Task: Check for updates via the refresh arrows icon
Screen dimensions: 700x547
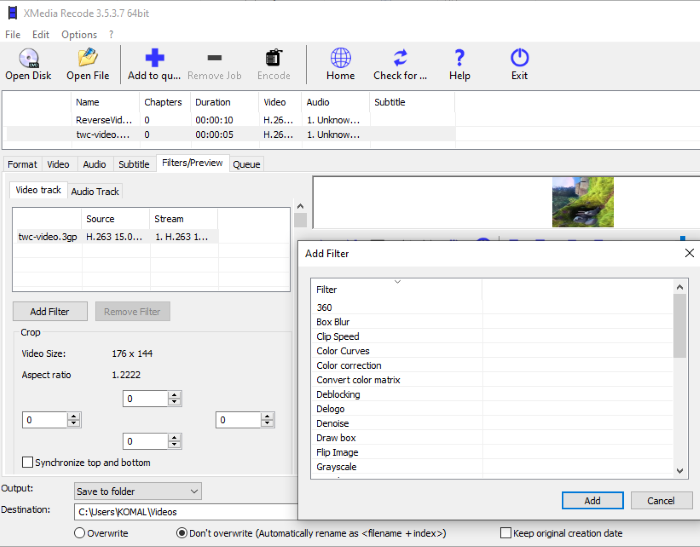Action: pos(400,58)
